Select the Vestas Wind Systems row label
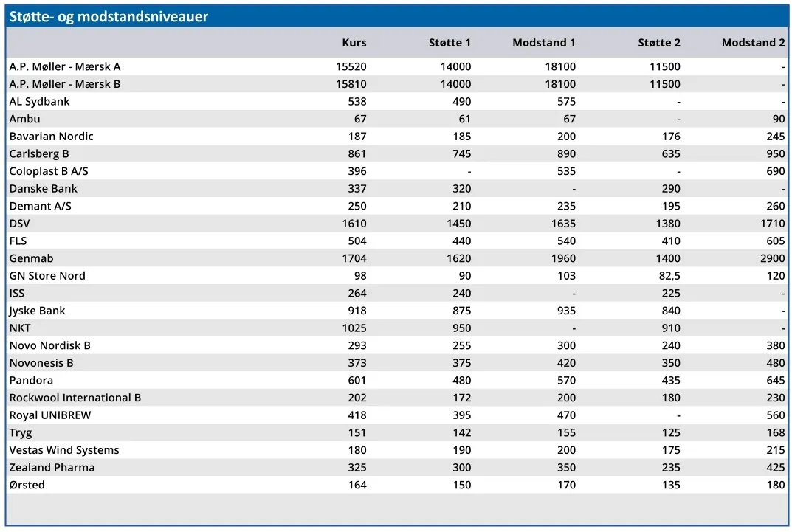792x532 pixels. pos(64,449)
